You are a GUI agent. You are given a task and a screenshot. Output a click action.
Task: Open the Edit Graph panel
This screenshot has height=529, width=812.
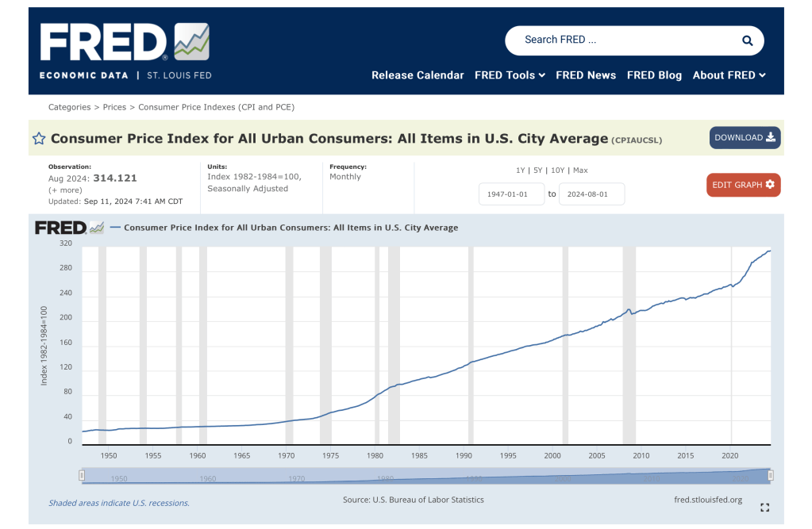click(743, 185)
